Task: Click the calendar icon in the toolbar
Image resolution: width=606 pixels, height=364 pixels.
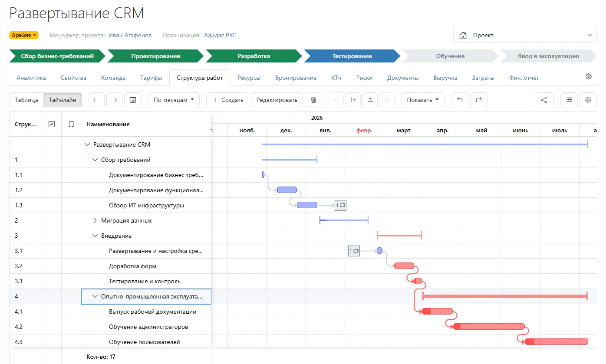Action: 133,100
